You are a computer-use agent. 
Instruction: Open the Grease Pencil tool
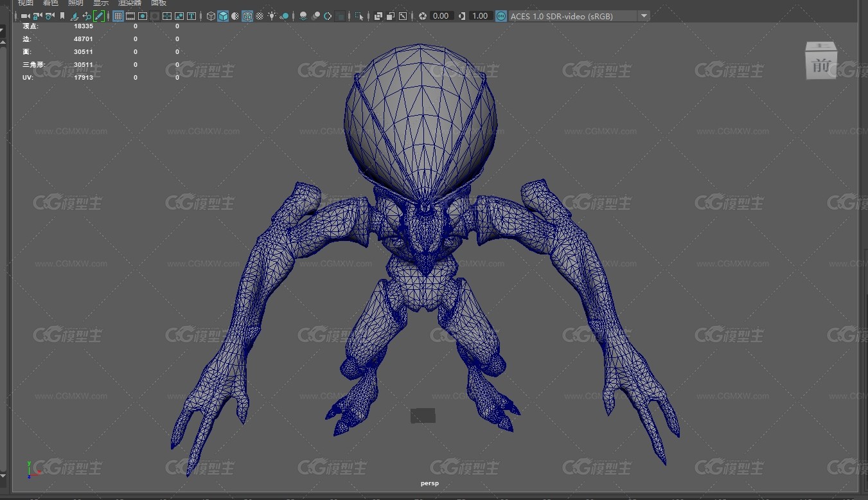99,16
